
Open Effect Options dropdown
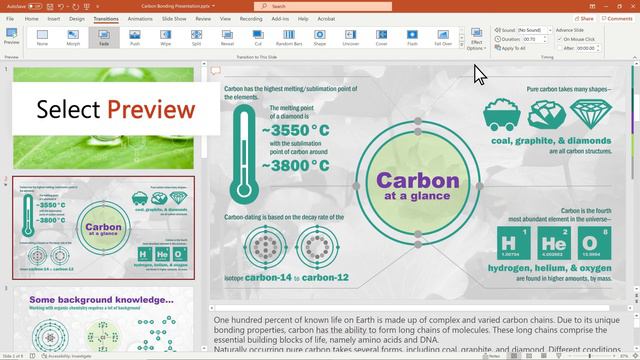point(476,40)
